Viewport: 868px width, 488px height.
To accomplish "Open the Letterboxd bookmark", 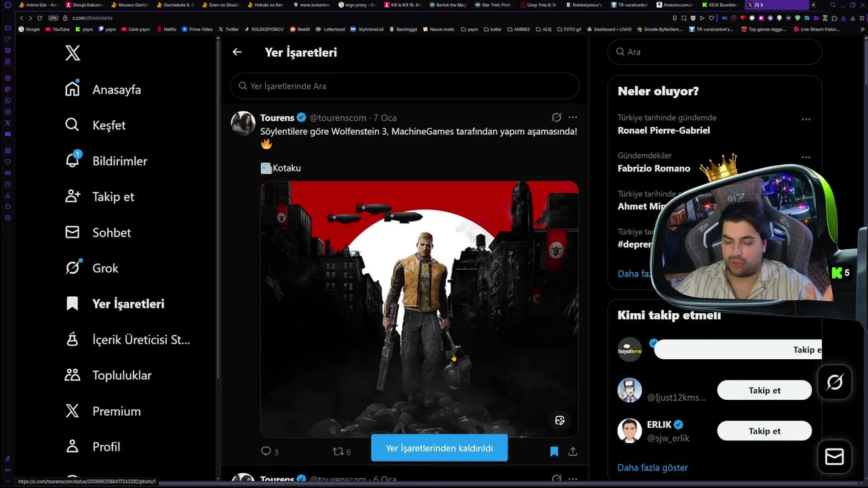I will (330, 29).
